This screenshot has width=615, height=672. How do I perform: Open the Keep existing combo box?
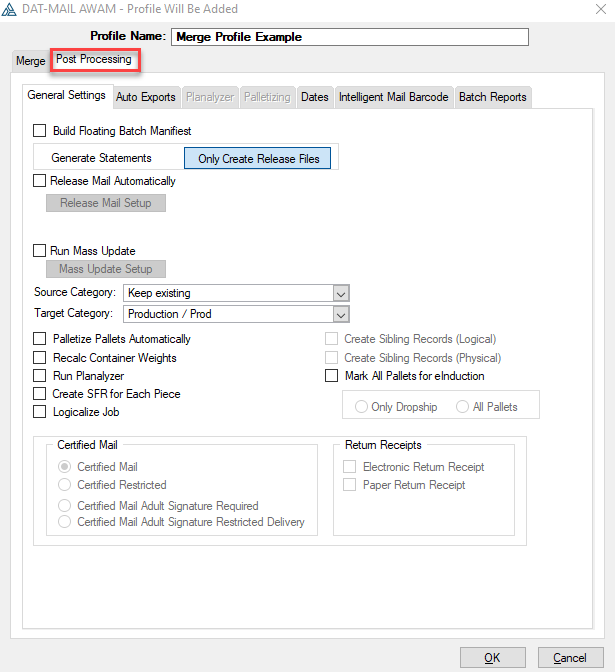click(236, 294)
